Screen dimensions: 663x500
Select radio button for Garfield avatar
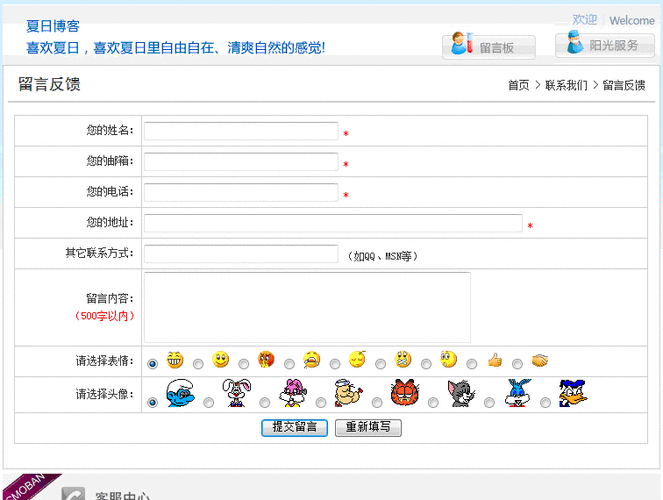point(377,402)
